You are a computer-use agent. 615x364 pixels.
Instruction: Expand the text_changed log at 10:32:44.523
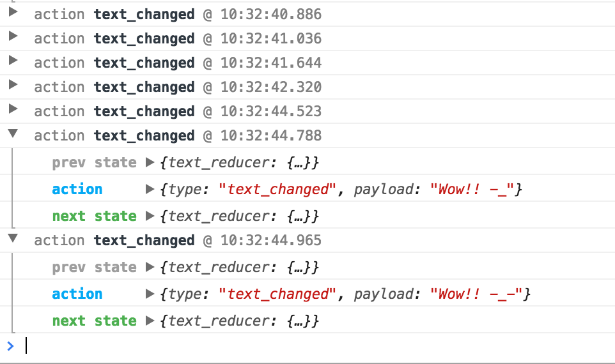pyautogui.click(x=13, y=109)
